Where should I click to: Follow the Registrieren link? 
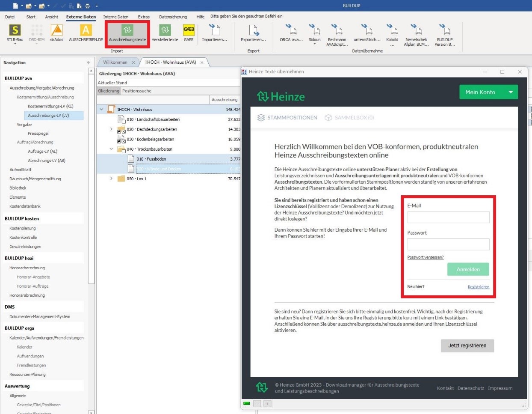[x=479, y=287]
